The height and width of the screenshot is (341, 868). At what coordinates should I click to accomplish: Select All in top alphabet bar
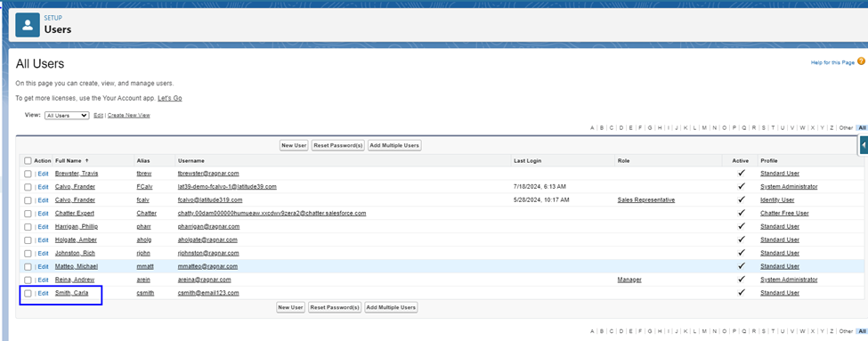coord(862,128)
